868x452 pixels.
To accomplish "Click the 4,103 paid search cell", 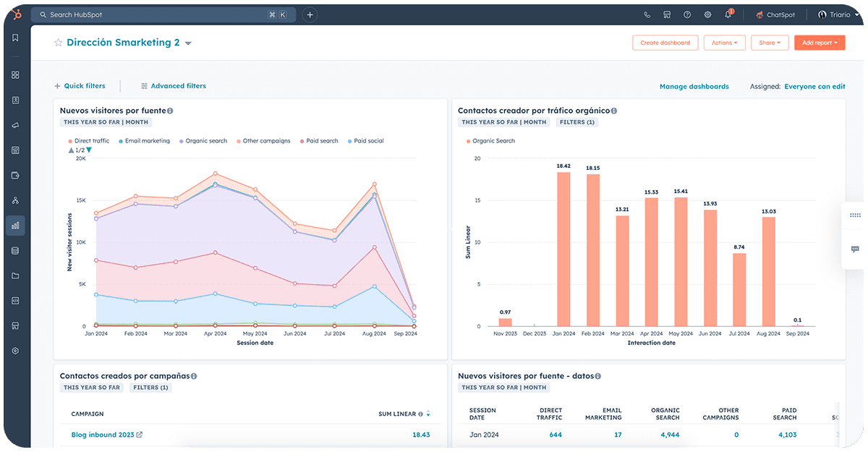I will click(x=786, y=435).
